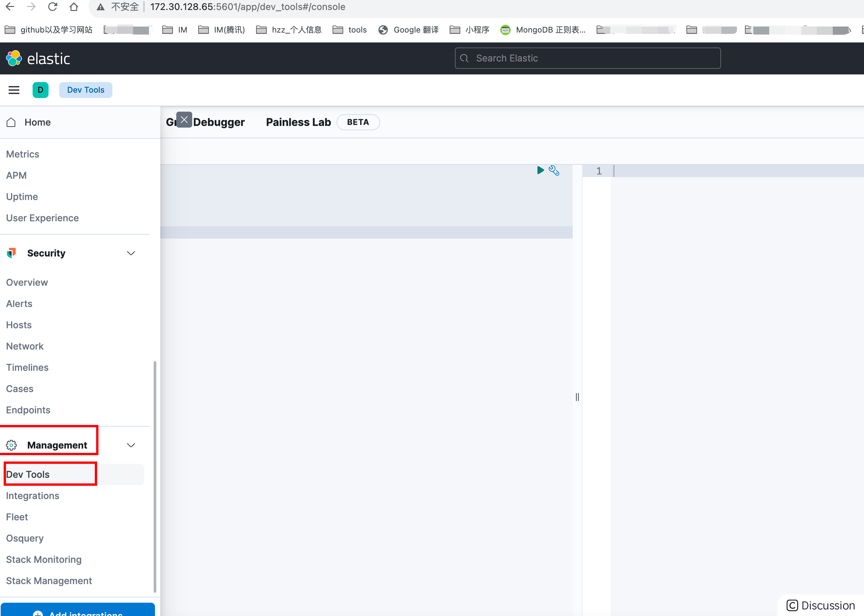864x616 pixels.
Task: Switch to the Grok Debugger tab
Action: 219,122
